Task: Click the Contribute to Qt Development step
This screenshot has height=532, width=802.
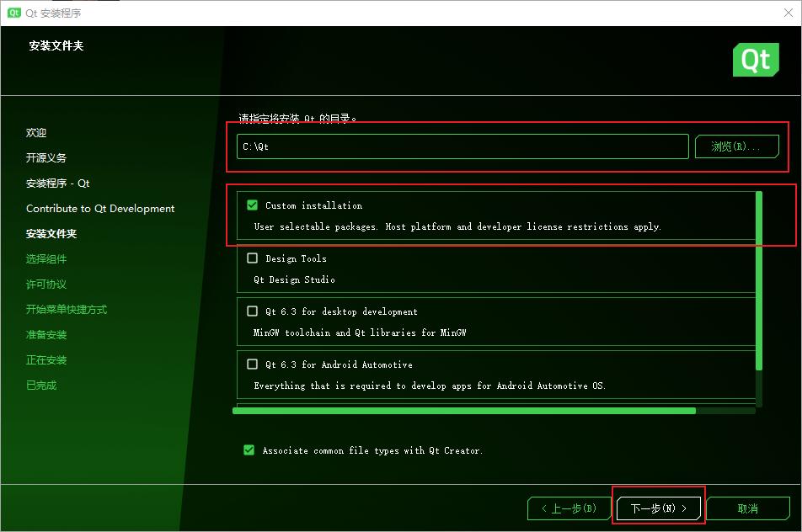Action: click(x=99, y=208)
